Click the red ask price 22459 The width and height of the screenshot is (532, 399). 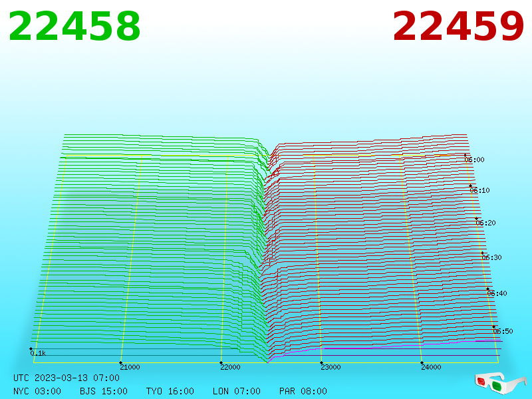458,26
